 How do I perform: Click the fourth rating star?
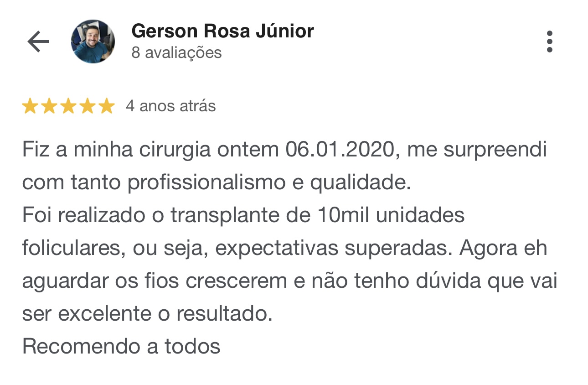[88, 106]
